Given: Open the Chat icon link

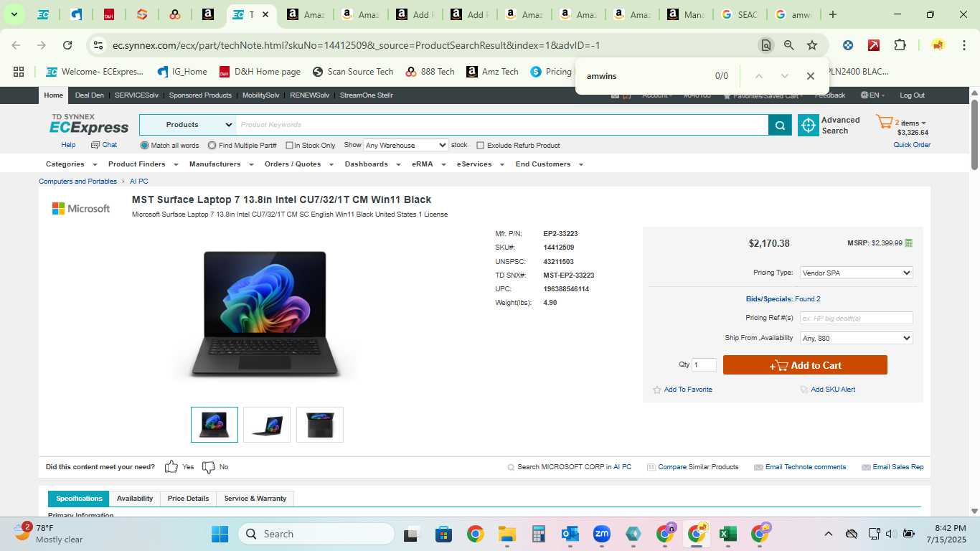Looking at the screenshot, I should click(x=104, y=145).
